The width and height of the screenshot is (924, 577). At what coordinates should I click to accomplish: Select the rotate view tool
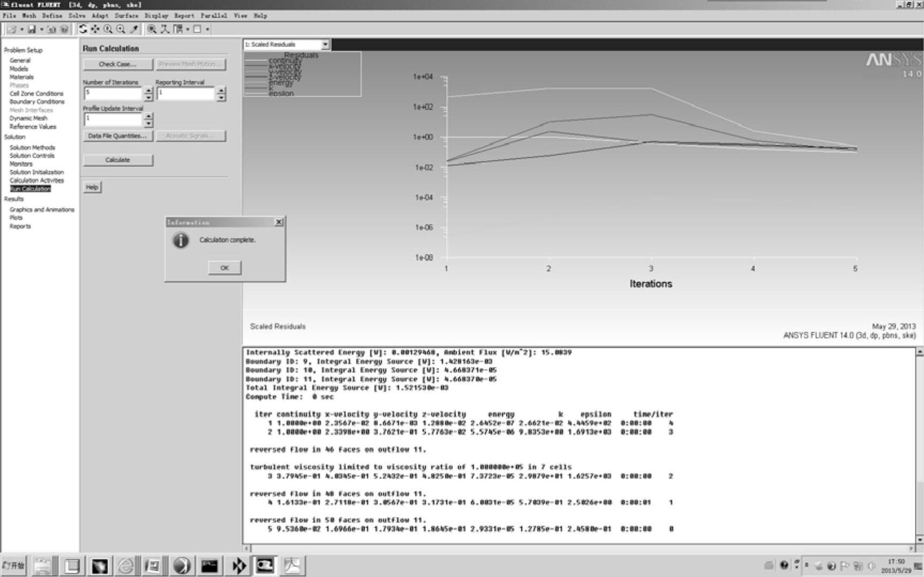83,29
